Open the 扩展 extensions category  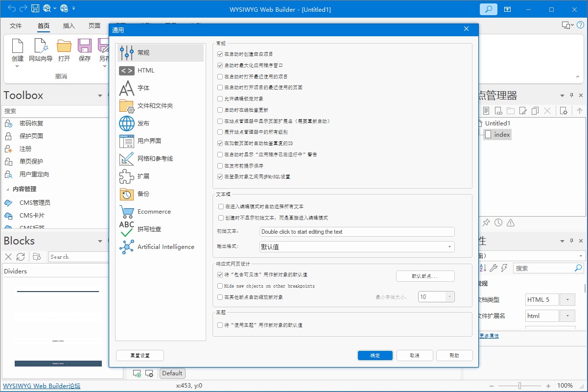(160, 176)
